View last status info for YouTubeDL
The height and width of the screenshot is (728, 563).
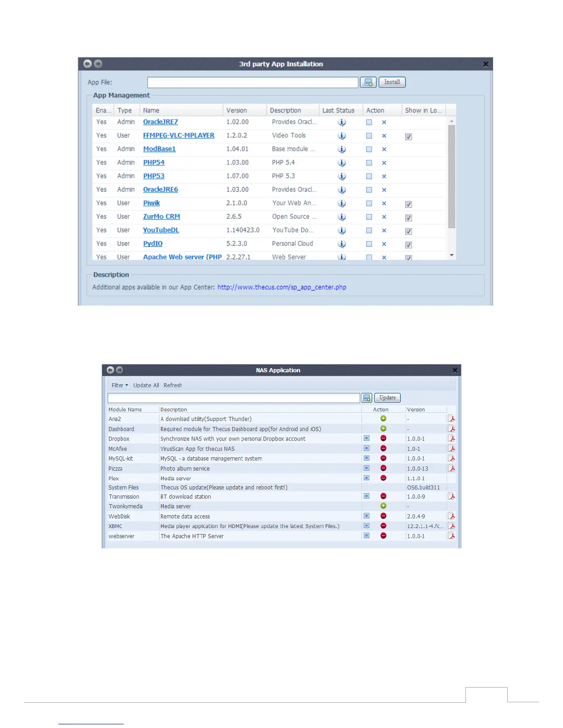(342, 230)
